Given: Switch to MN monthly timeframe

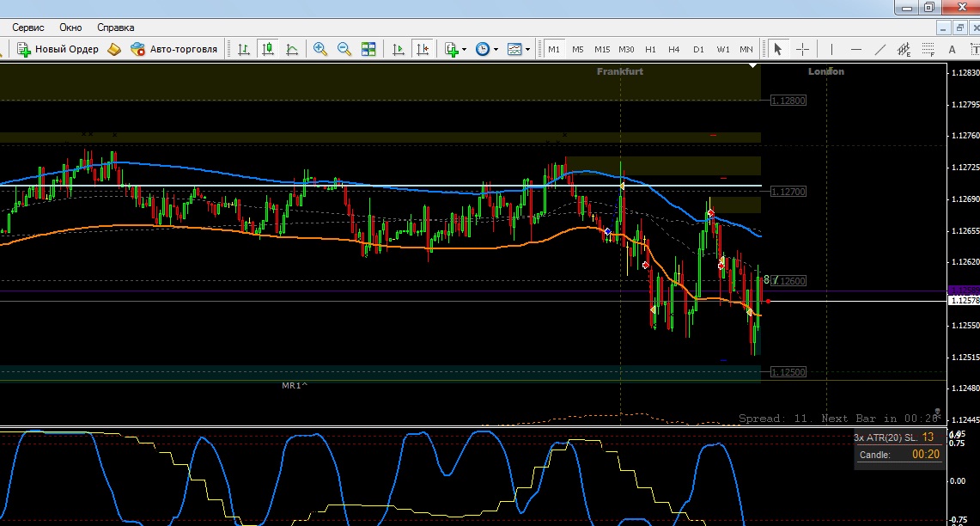Looking at the screenshot, I should click(x=746, y=49).
